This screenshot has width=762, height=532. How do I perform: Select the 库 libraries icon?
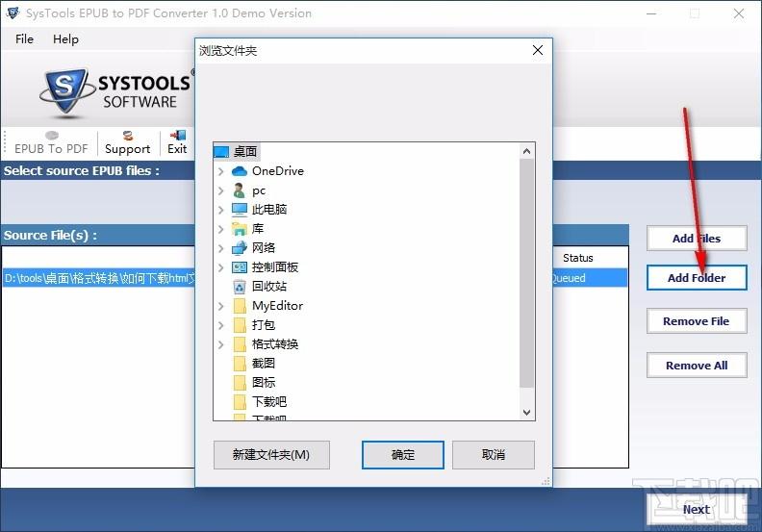(240, 229)
